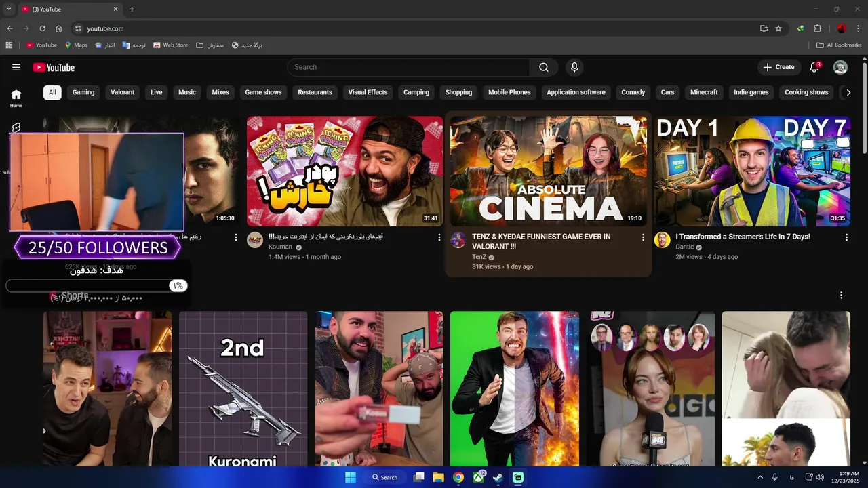Open Steam from the taskbar
Image resolution: width=868 pixels, height=488 pixels.
coord(498,477)
